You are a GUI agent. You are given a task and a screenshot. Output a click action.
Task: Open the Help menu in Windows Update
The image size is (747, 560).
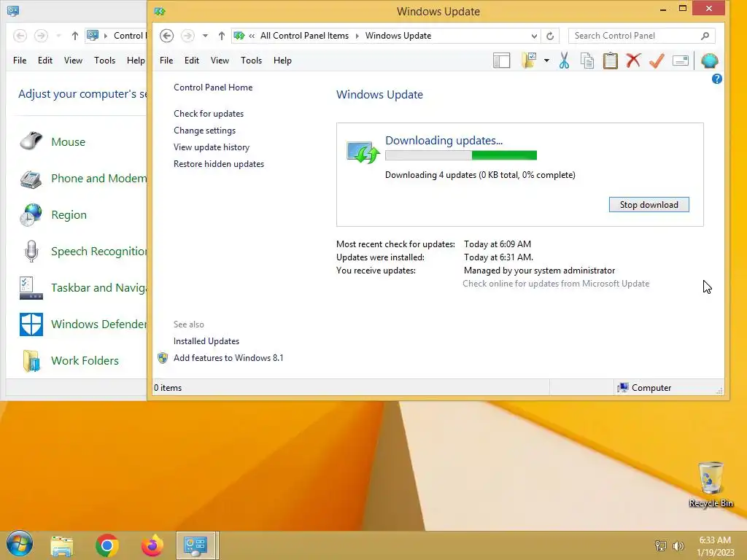pos(282,61)
